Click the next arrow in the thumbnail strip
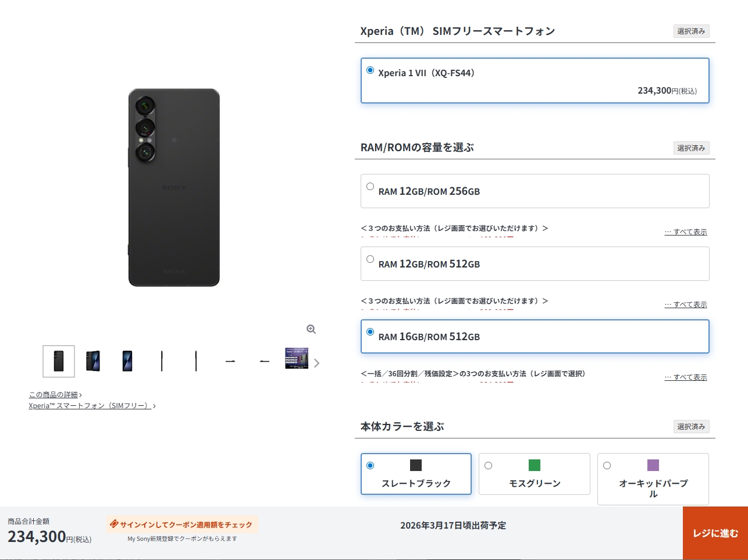 316,363
